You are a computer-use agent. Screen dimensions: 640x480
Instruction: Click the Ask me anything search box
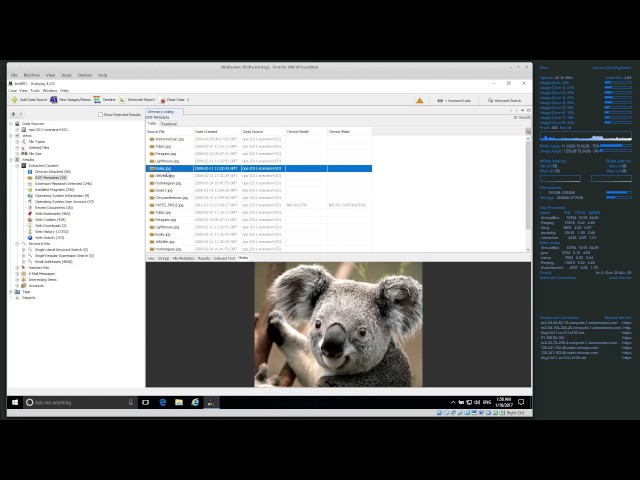80,402
